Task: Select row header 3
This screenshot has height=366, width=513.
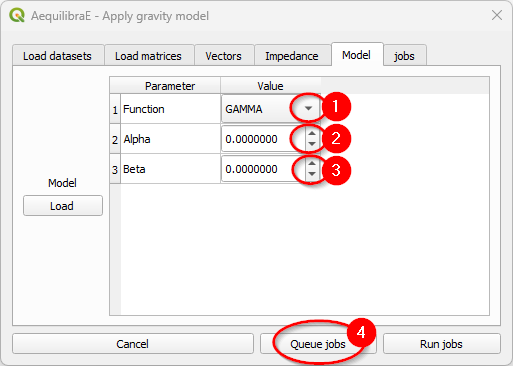Action: point(115,169)
